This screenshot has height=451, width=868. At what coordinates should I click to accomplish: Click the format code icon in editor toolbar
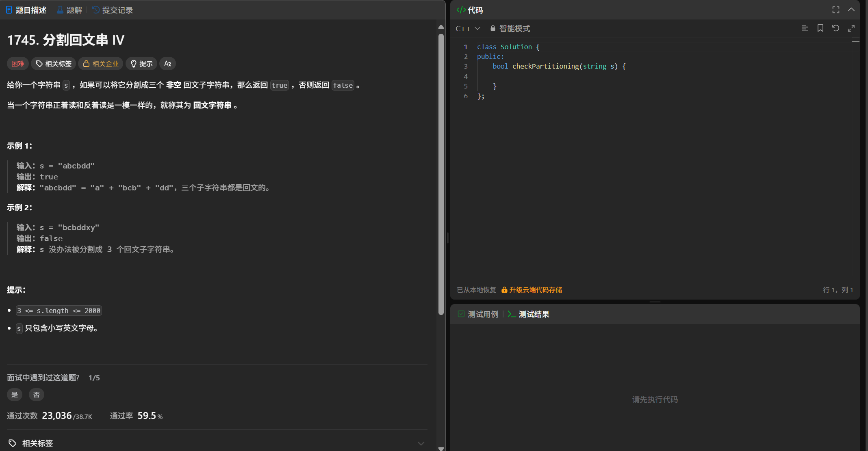(805, 28)
